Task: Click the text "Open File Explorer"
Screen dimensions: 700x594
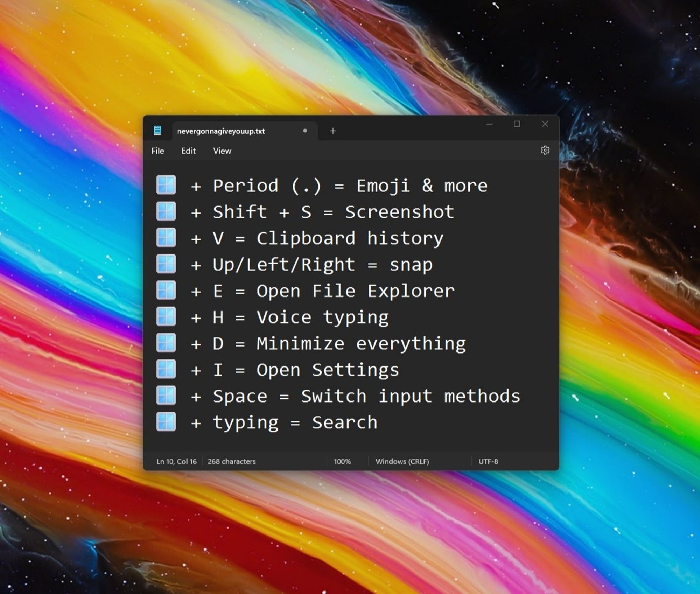Action: point(356,291)
